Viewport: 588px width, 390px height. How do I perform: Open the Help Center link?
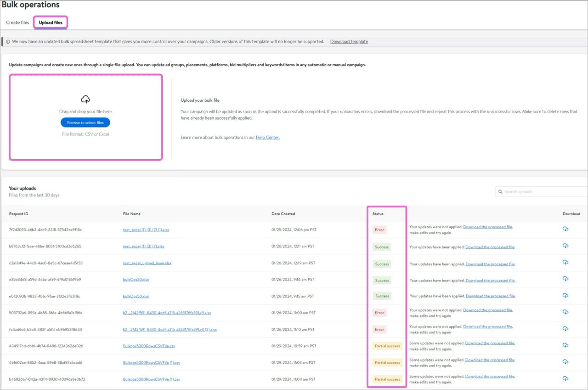(x=267, y=138)
